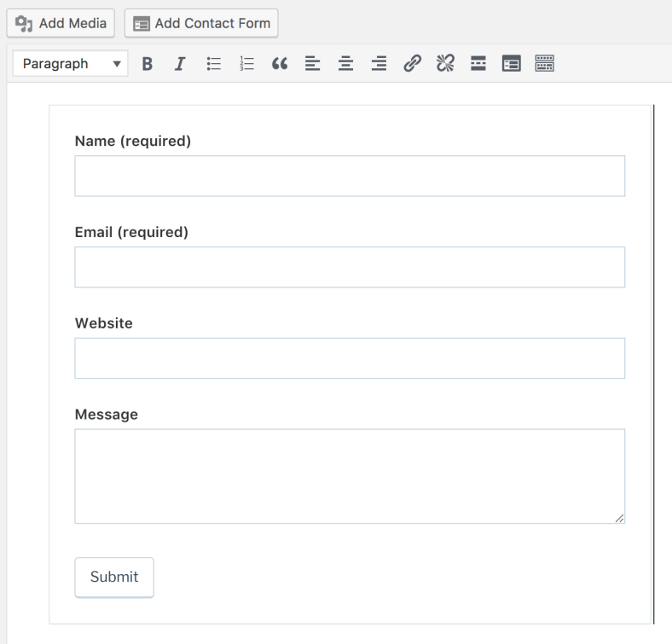Click the remove link icon
Image resolution: width=672 pixels, height=644 pixels.
click(444, 65)
